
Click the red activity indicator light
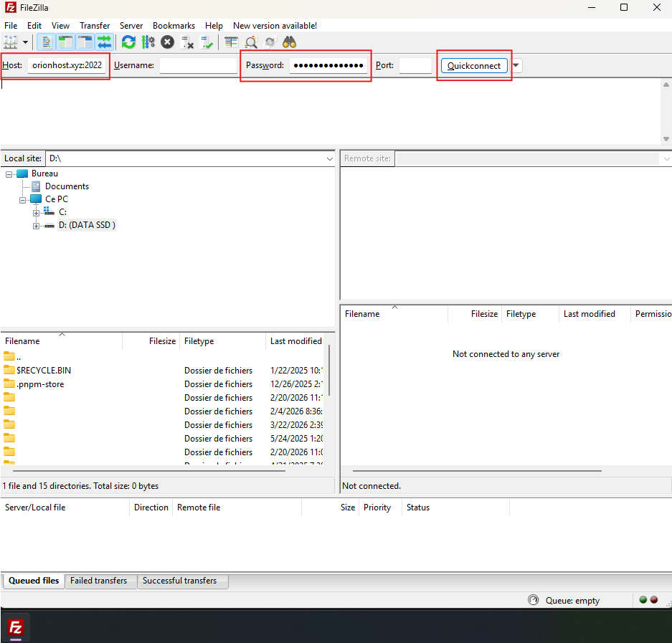[653, 600]
